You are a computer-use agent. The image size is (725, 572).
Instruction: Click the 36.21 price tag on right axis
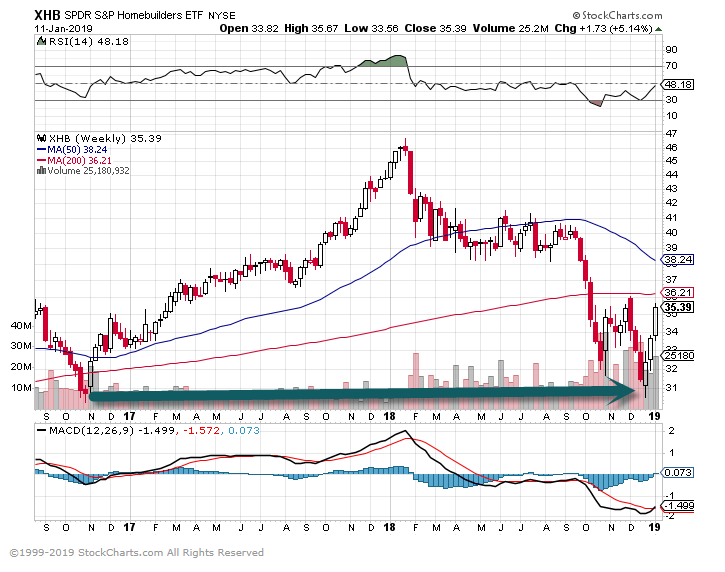click(x=678, y=292)
